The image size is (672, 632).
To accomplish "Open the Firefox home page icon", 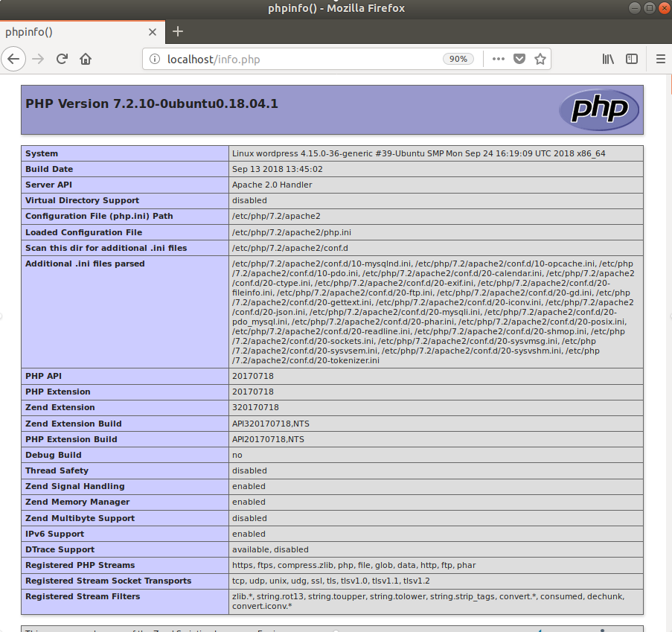I will 86,59.
